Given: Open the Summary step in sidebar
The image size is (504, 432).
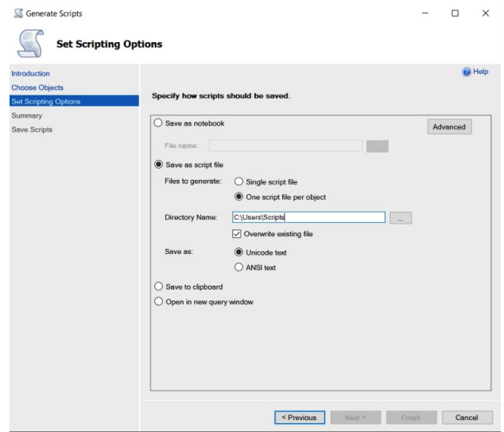Looking at the screenshot, I should [x=28, y=115].
